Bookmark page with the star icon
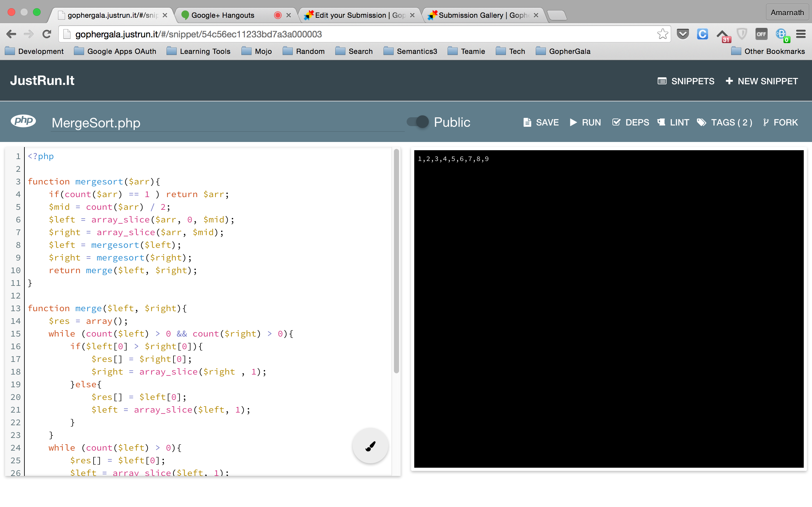Screen dimensions: 812x507 662,34
